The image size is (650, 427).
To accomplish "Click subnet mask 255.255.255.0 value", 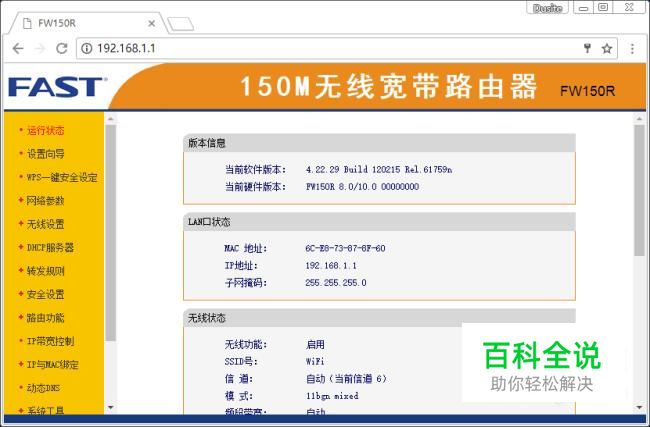I will tap(336, 283).
